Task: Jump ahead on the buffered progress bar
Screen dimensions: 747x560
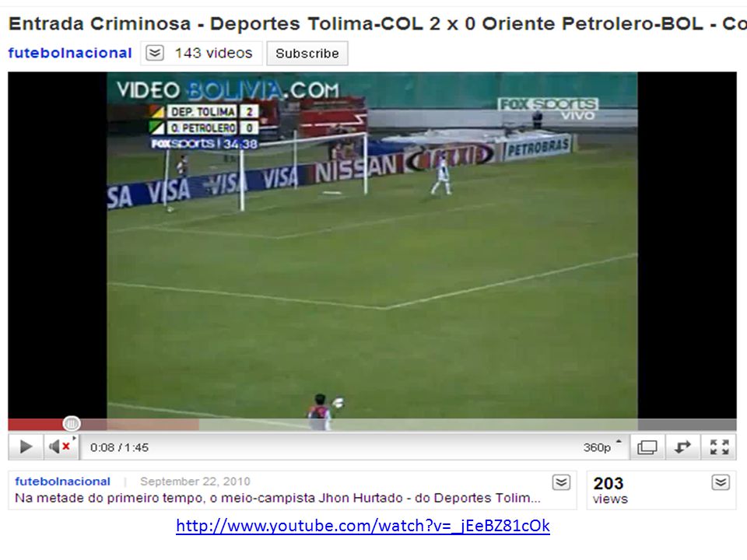Action: coord(153,424)
